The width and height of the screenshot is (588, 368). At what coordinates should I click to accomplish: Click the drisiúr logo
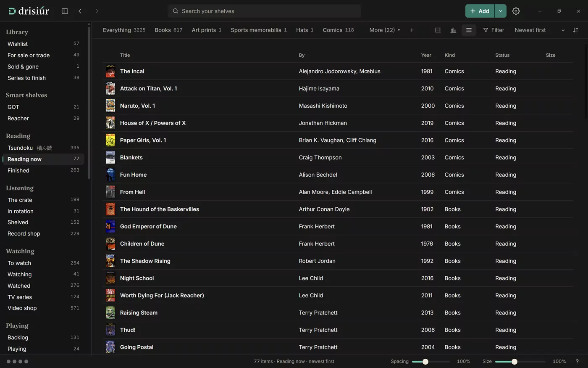tap(29, 11)
